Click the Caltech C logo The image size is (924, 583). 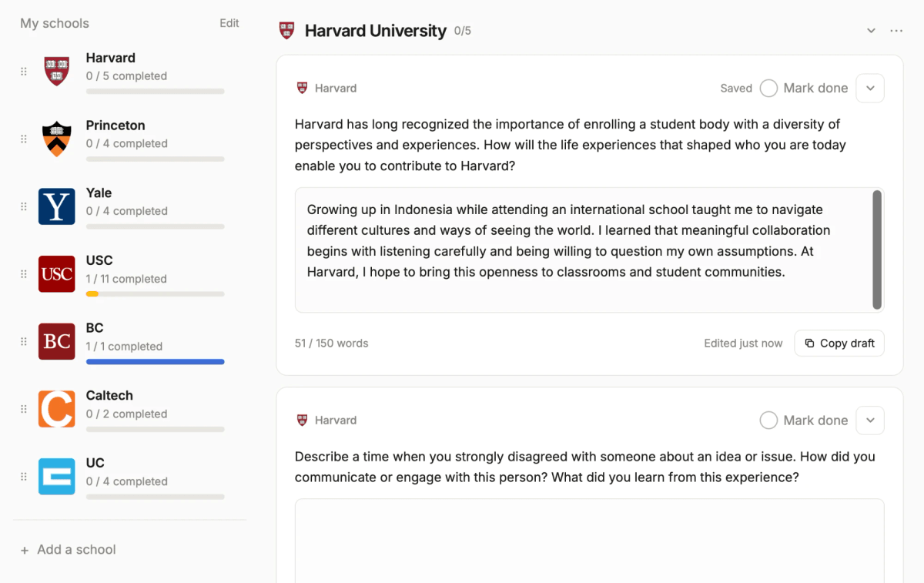pos(57,409)
